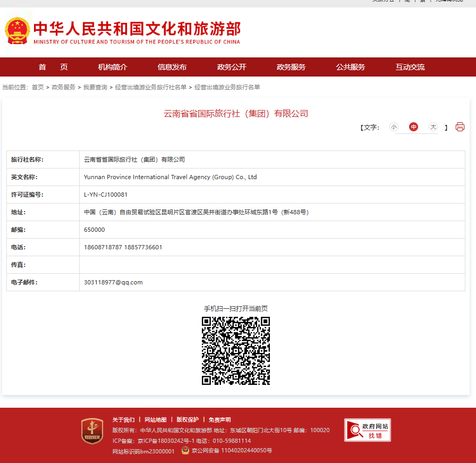Select the 政务公开 menu item
The width and height of the screenshot is (476, 463).
pyautogui.click(x=232, y=67)
